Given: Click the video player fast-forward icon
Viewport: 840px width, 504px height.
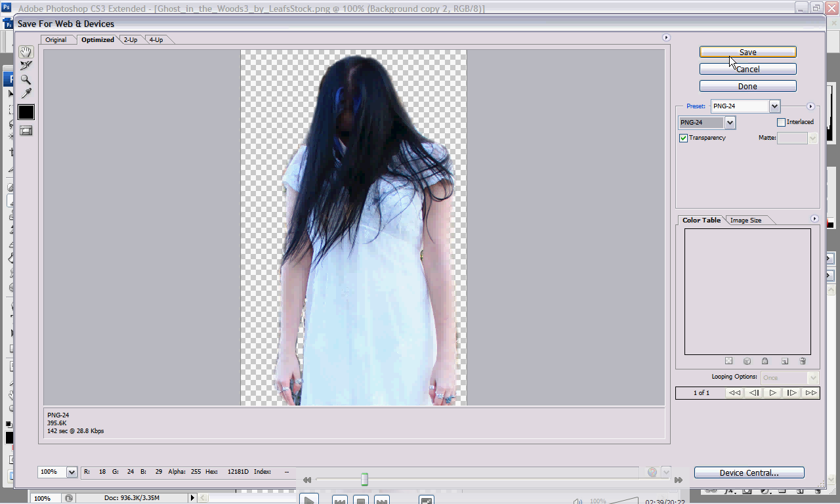Looking at the screenshot, I should pos(678,480).
